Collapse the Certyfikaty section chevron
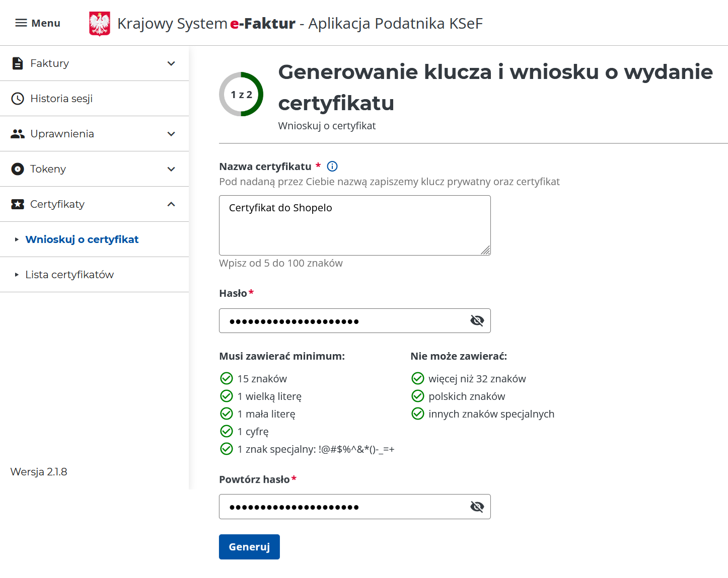Screen dimensions: 728x578 pos(171,204)
